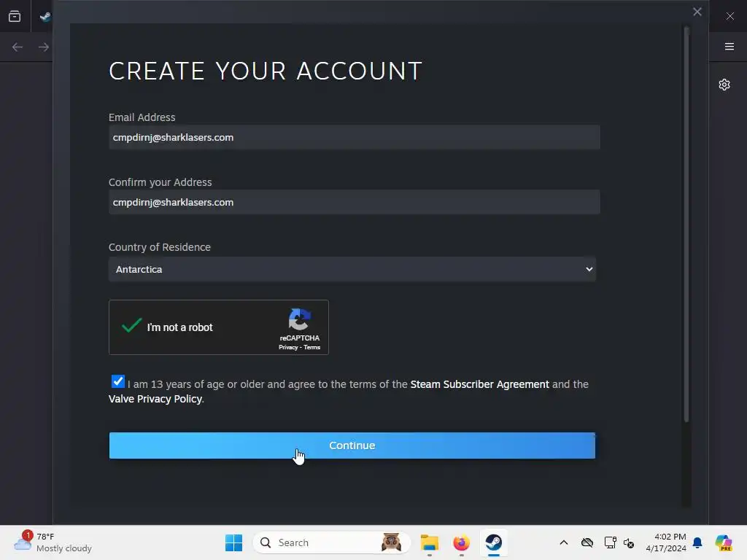Click the muted volume tray icon

click(x=629, y=542)
